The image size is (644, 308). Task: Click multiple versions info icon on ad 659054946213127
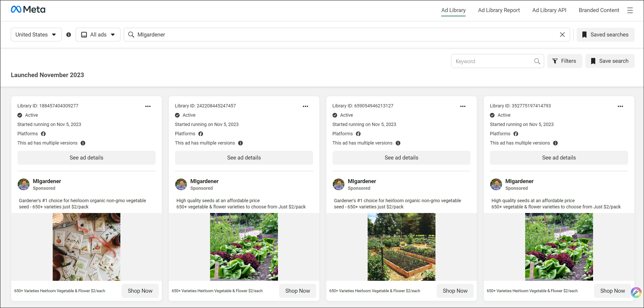398,143
